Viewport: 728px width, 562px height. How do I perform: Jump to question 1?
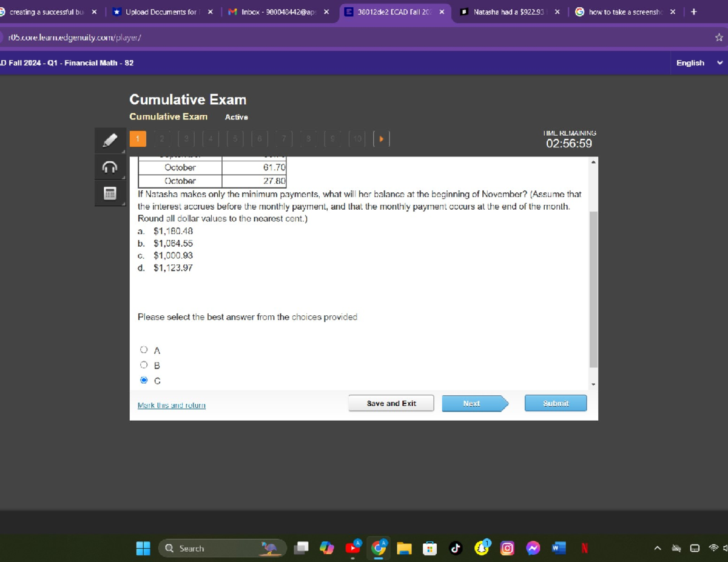(x=138, y=139)
